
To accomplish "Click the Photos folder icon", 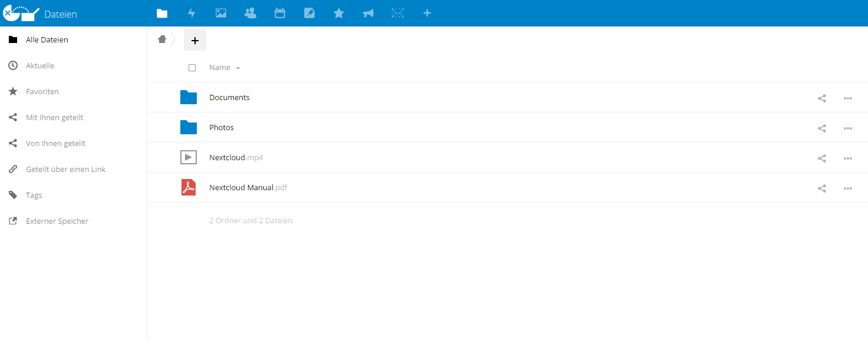I will pyautogui.click(x=189, y=127).
